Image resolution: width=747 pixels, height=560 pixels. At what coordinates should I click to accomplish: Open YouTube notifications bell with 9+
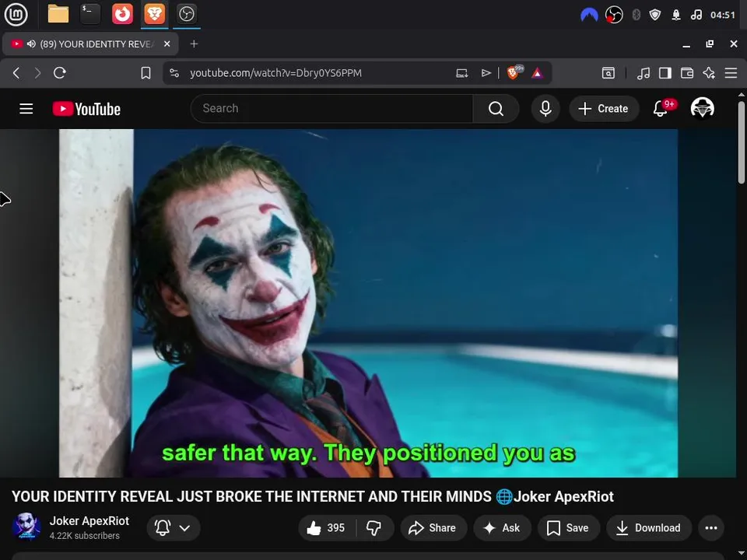coord(662,108)
